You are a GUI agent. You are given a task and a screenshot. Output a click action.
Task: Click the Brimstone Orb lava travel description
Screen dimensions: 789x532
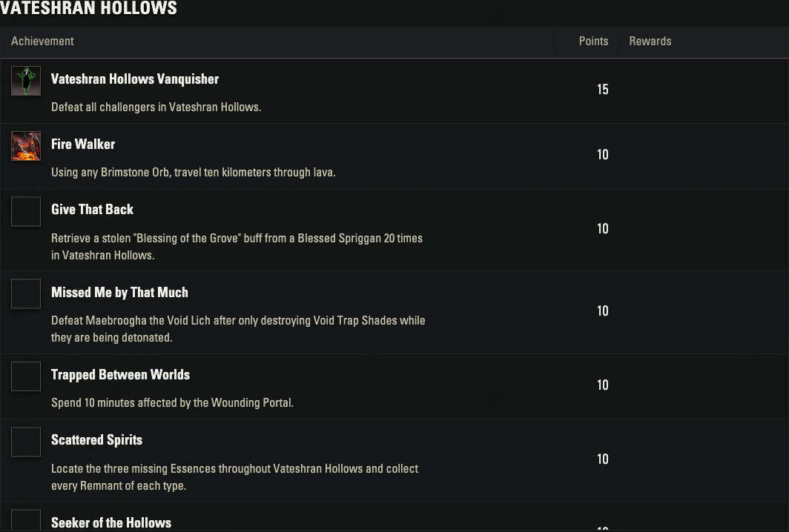(194, 173)
